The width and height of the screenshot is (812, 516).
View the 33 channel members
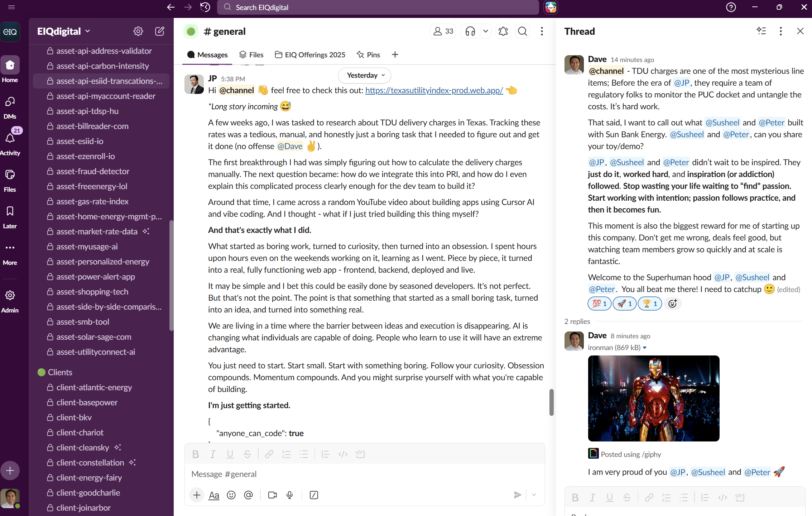pyautogui.click(x=443, y=32)
